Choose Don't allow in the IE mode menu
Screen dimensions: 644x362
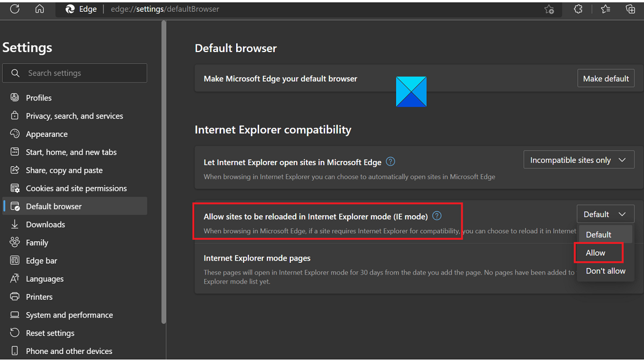click(605, 271)
